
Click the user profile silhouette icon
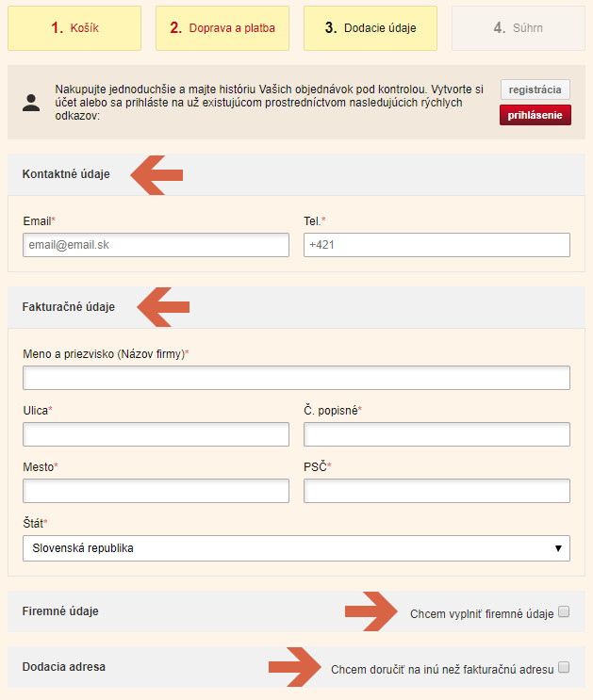[x=31, y=103]
